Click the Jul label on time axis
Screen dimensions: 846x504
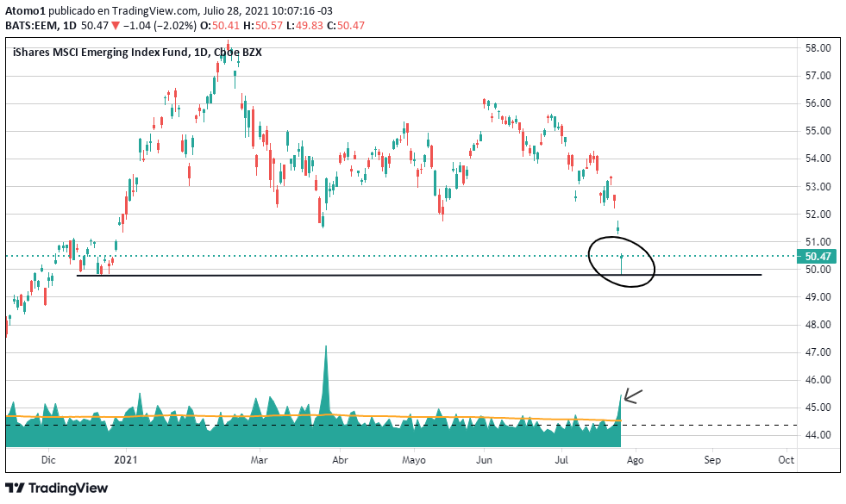tap(562, 460)
